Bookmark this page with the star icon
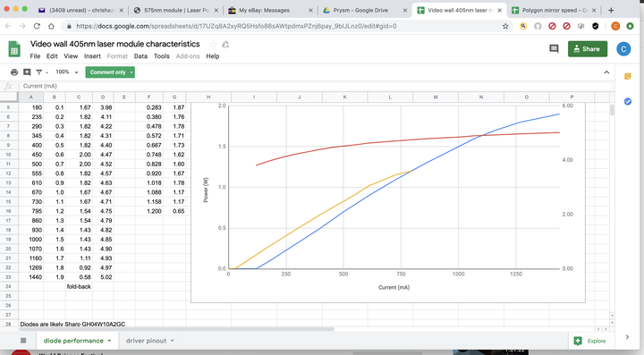 (505, 26)
